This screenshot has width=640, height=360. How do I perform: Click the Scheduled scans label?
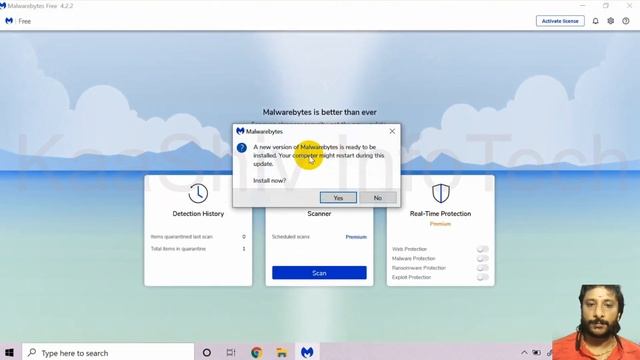point(291,237)
